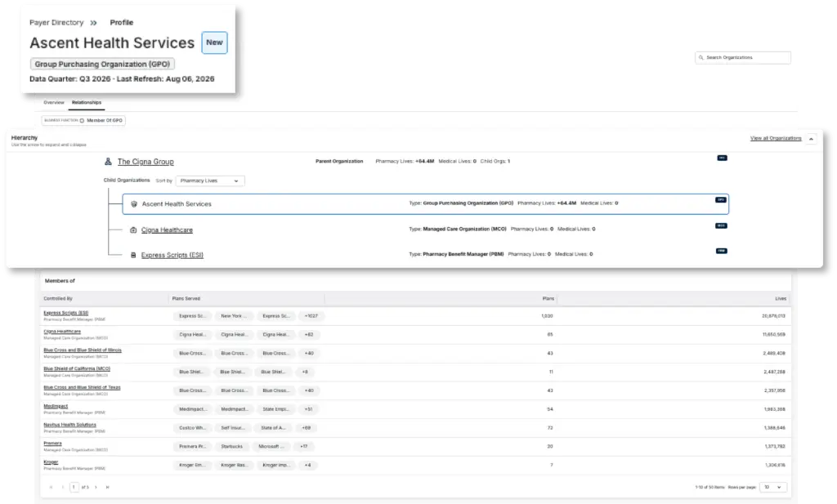
Task: Click the breadcrumb double-chevron icon
Action: click(93, 22)
